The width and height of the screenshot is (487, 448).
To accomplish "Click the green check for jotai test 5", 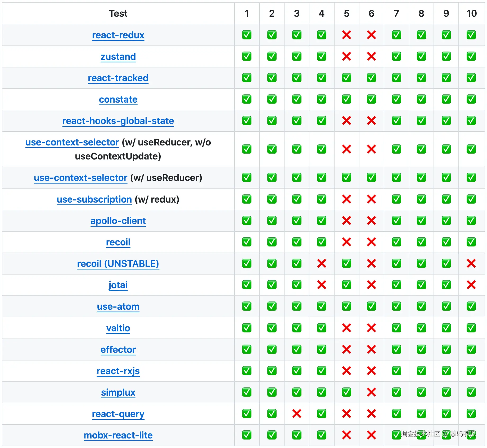I will click(x=346, y=285).
